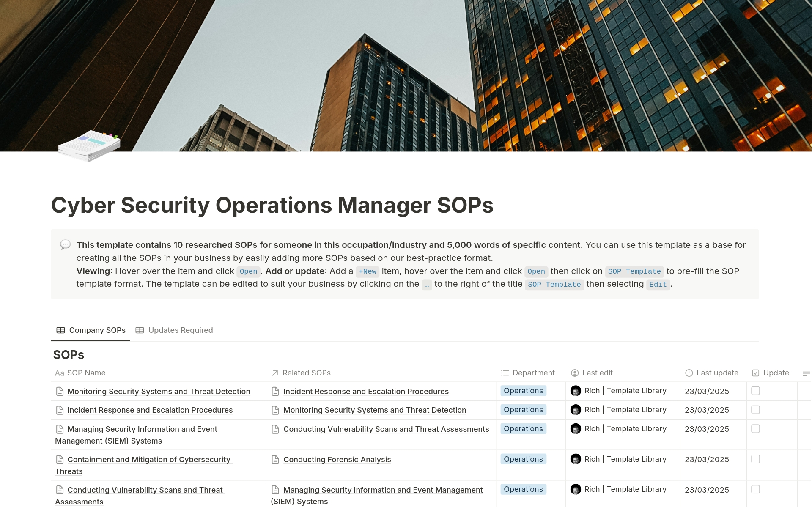Click page icon beside Monitoring Security Systems row
812x507 pixels.
click(60, 392)
